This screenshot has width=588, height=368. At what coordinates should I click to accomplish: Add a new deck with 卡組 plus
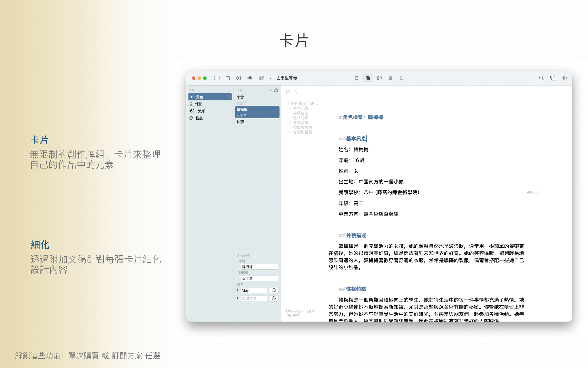click(x=229, y=90)
